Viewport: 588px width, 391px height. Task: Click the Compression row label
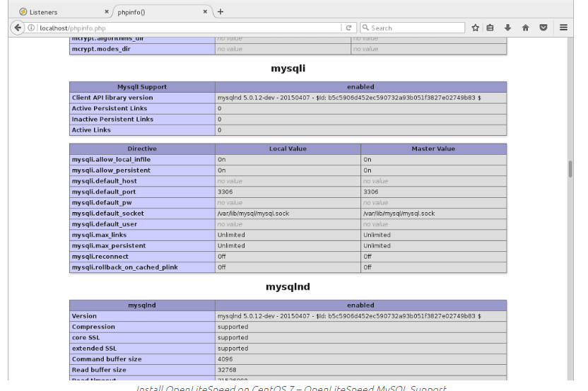tap(142, 327)
